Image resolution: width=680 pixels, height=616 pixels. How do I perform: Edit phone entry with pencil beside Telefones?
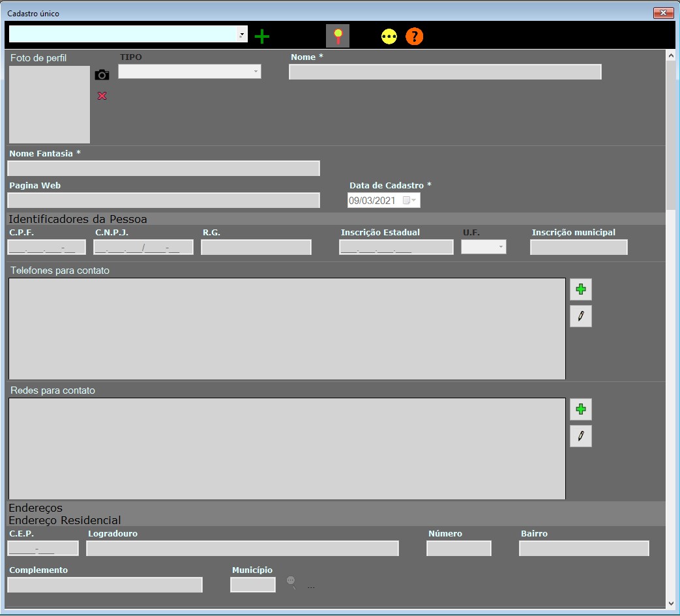click(580, 316)
